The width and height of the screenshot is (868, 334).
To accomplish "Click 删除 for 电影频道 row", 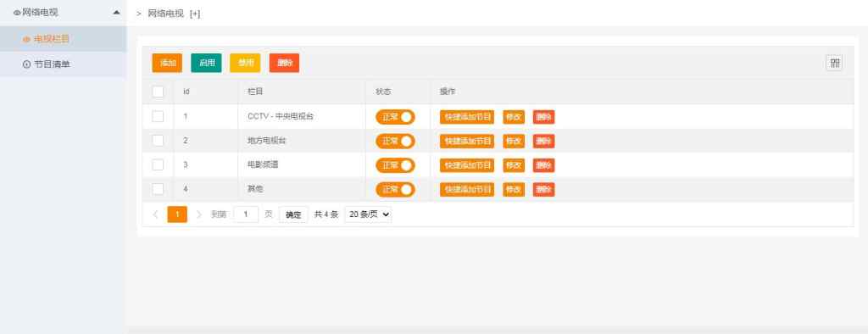I will click(x=543, y=165).
